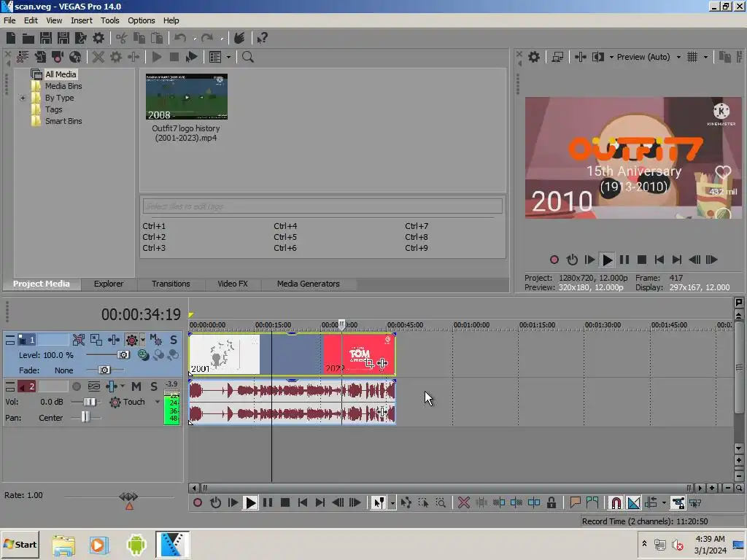Open track 1 automation settings dropdown
747x560 pixels.
[x=142, y=340]
